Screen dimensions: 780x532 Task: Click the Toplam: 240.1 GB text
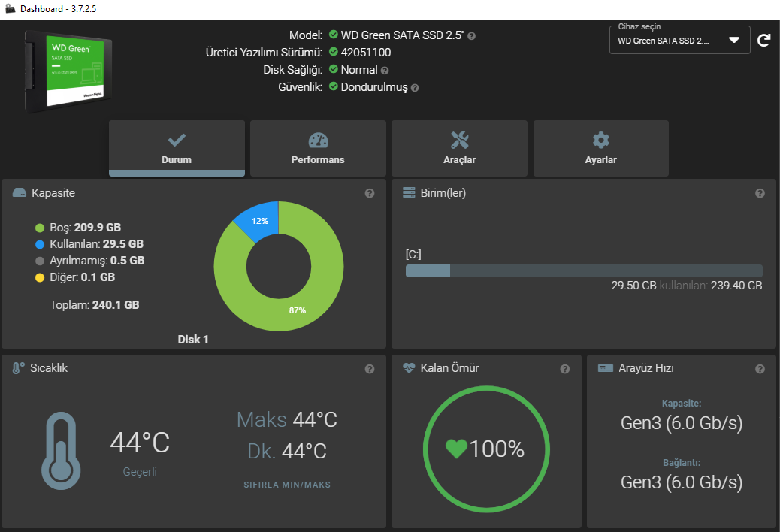click(95, 305)
